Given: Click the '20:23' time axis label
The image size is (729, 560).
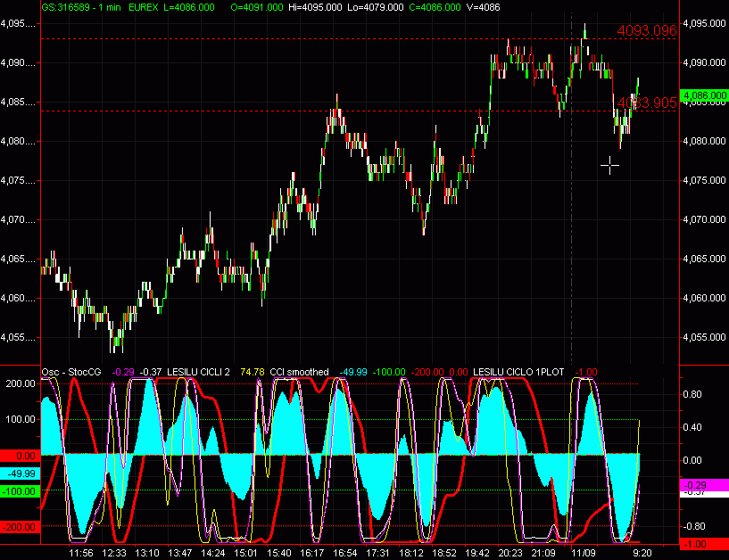Looking at the screenshot, I should pyautogui.click(x=510, y=553).
